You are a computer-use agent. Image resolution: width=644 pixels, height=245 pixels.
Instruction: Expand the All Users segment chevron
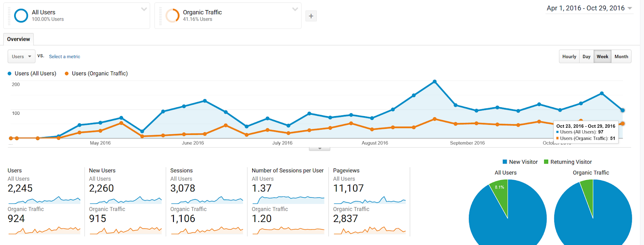[144, 9]
